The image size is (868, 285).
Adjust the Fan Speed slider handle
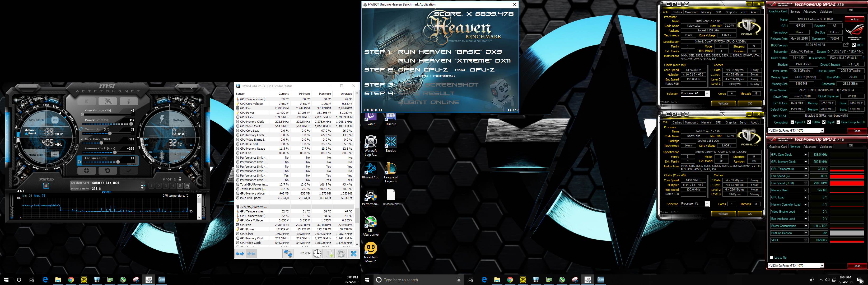(118, 162)
